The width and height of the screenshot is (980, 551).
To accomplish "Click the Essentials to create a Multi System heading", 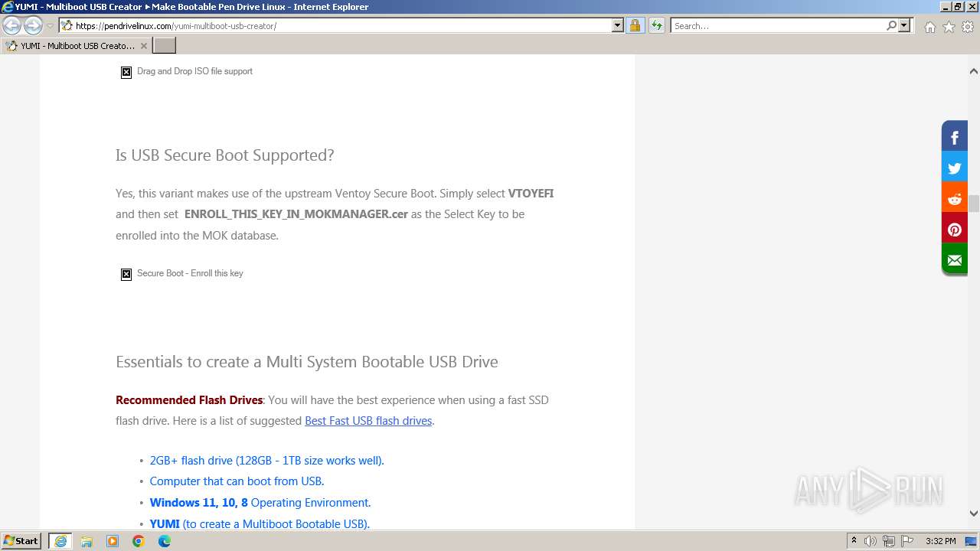I will tap(307, 362).
